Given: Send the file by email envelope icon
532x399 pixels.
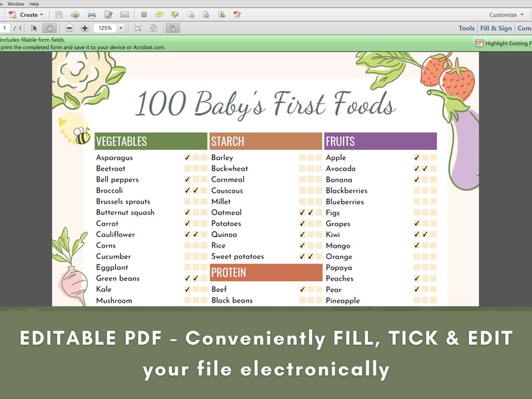Looking at the screenshot, I should 125,15.
